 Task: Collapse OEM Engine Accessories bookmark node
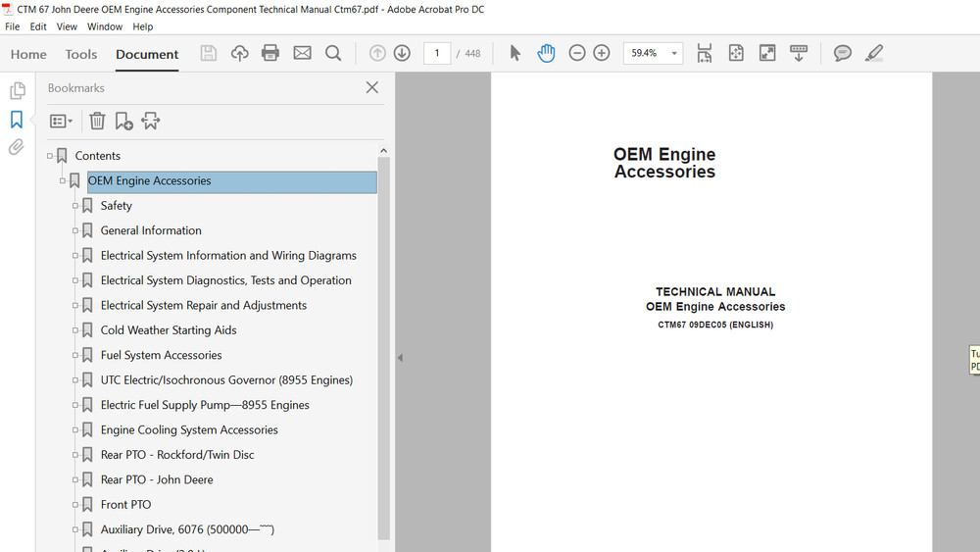click(62, 180)
